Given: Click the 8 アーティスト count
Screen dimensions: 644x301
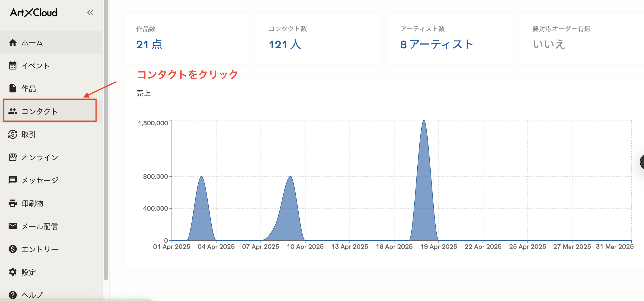Looking at the screenshot, I should 437,44.
